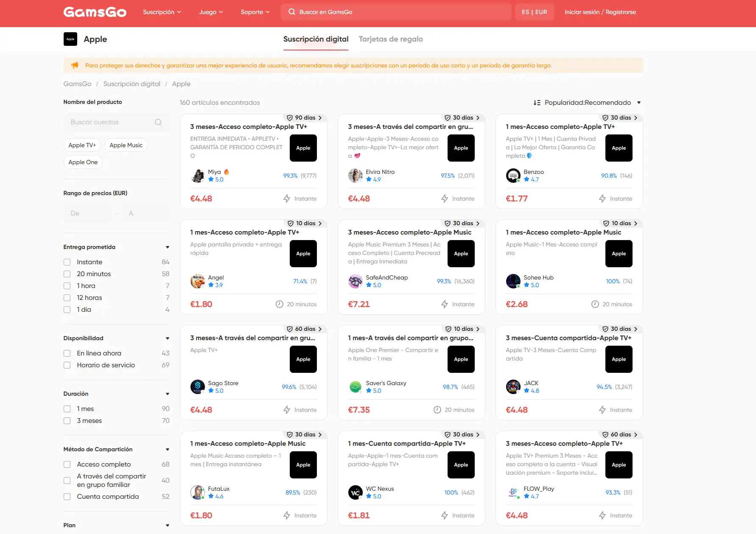Collapse the Método de Compartición section
The width and height of the screenshot is (756, 534).
168,450
